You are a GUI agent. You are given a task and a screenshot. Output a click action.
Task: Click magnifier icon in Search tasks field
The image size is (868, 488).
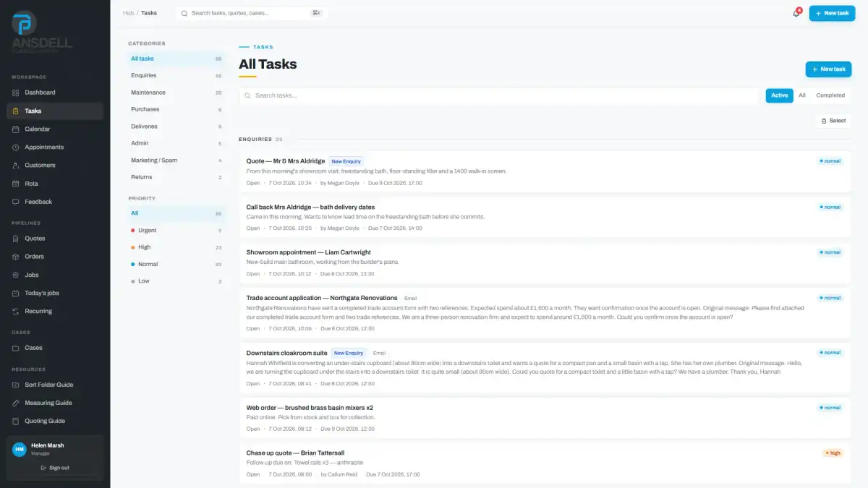point(248,95)
